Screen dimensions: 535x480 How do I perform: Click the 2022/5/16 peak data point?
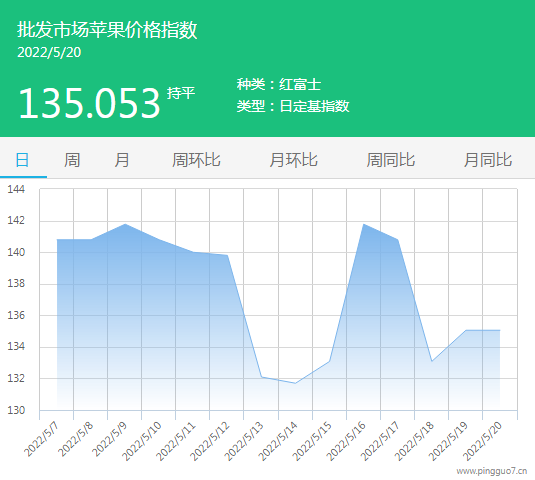coord(364,224)
